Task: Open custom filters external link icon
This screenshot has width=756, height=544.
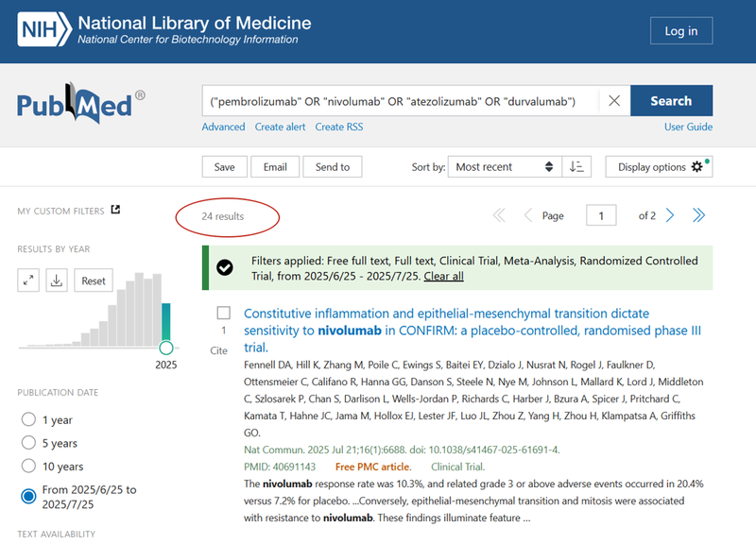Action: [115, 210]
